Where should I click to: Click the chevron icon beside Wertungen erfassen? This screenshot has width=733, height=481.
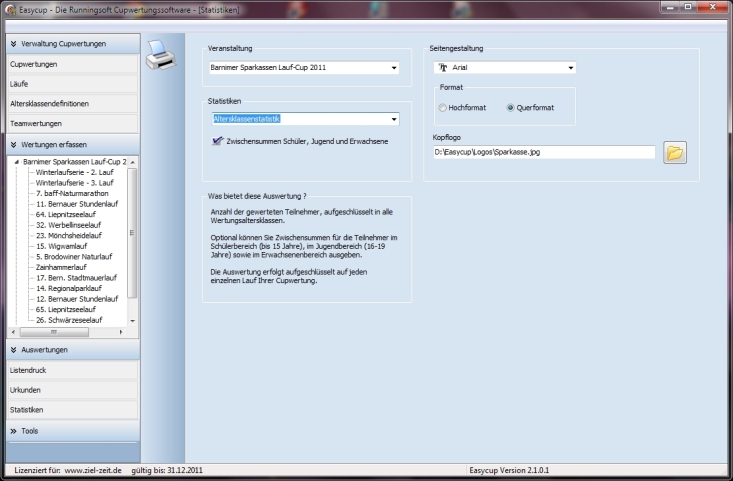[13, 144]
